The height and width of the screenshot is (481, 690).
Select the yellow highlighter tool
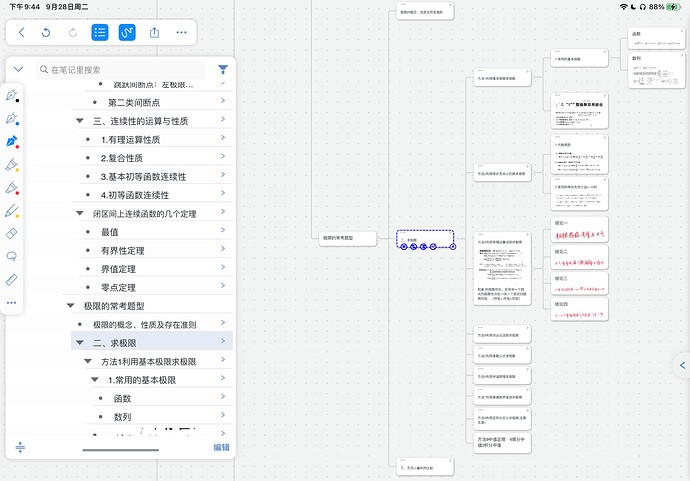pyautogui.click(x=12, y=164)
